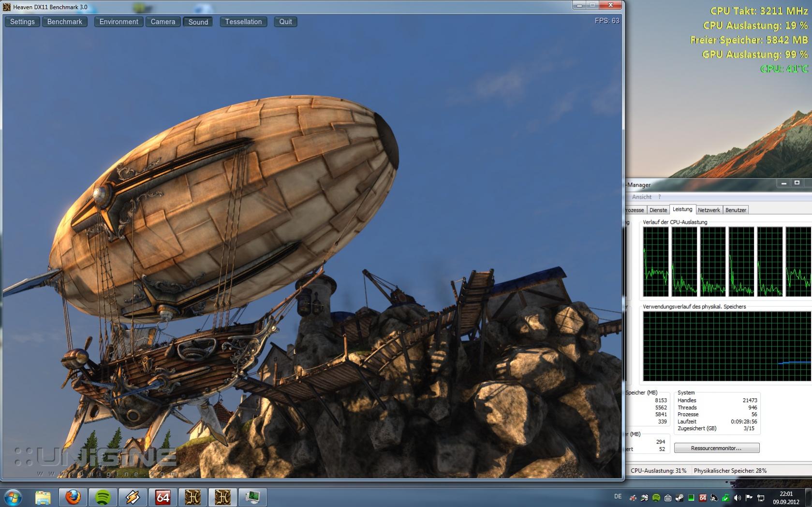This screenshot has height=507, width=812.
Task: Open Winamp from the taskbar
Action: 133,497
